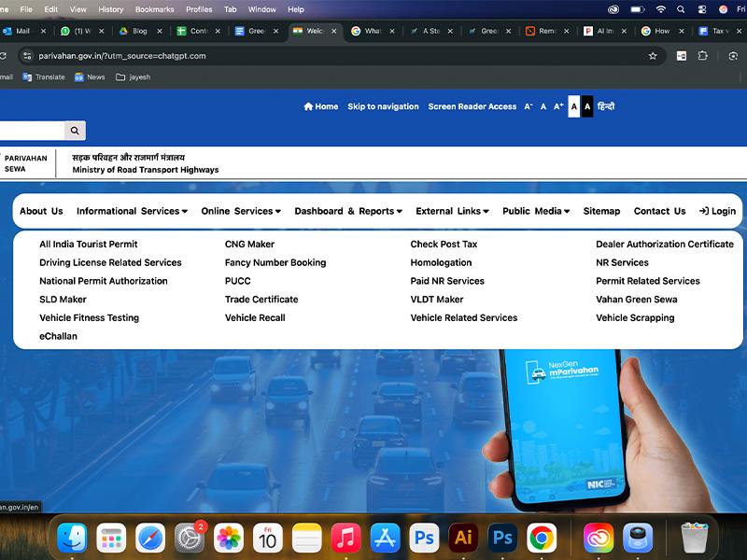Image resolution: width=747 pixels, height=560 pixels.
Task: Toggle high contrast with the black A icon
Action: (586, 106)
